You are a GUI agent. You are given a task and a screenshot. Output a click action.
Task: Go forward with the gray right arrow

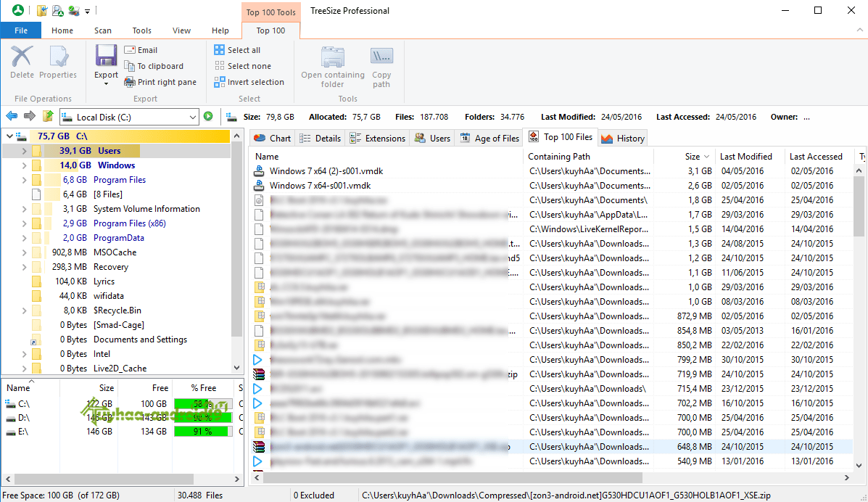pos(29,116)
